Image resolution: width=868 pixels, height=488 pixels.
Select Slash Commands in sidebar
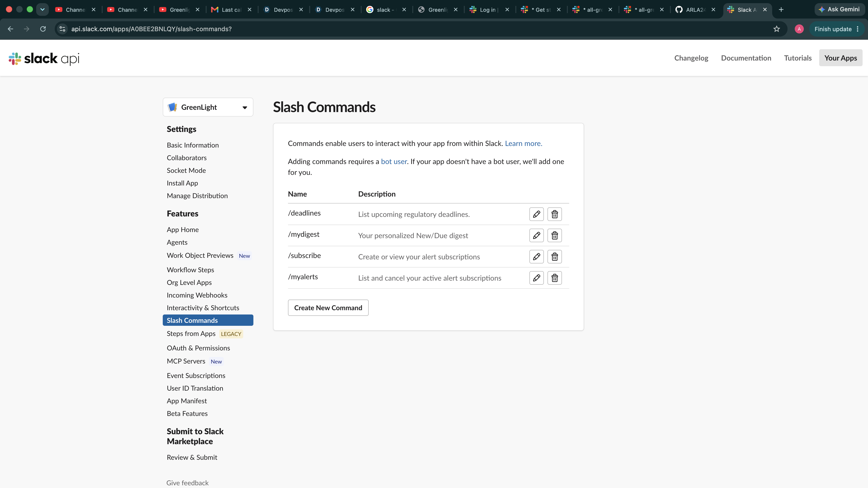(208, 320)
